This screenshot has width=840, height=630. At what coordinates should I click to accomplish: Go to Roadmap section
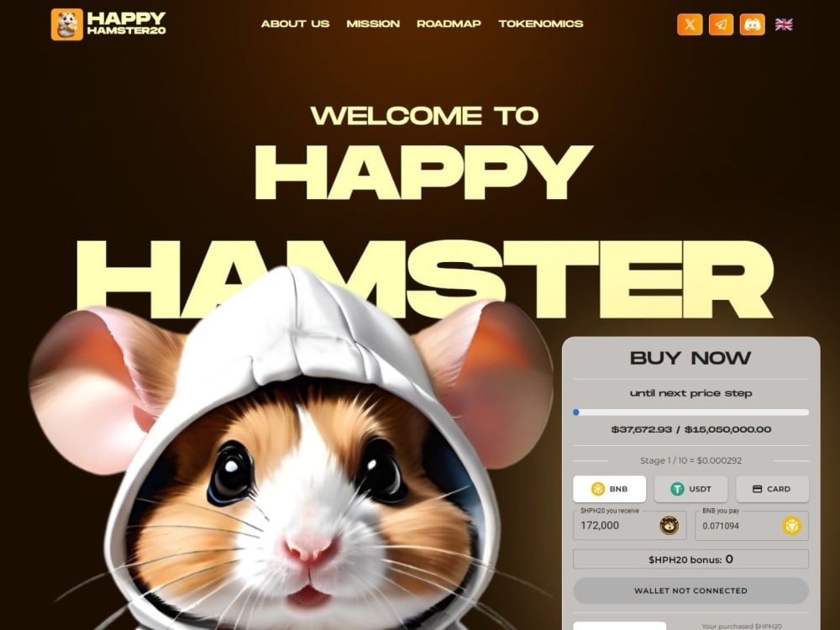pyautogui.click(x=449, y=24)
